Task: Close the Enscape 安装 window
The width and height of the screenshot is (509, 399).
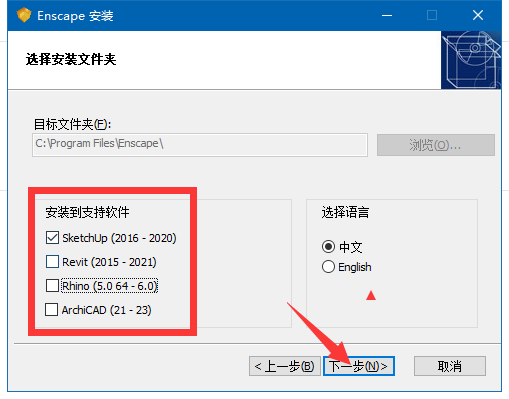Action: tap(478, 15)
